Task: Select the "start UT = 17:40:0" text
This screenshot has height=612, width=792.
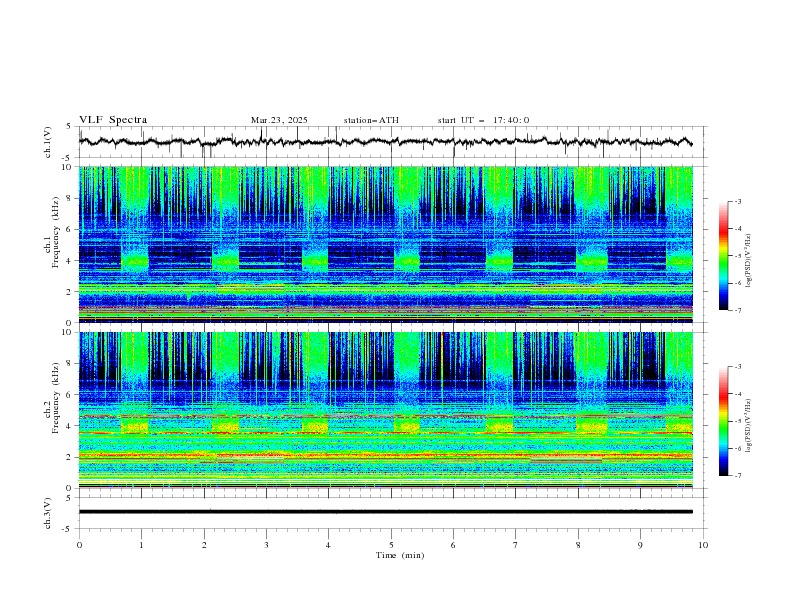Action: [483, 120]
